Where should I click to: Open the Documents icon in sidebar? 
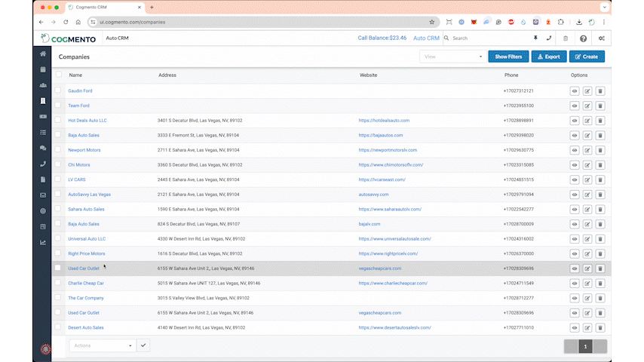43,179
